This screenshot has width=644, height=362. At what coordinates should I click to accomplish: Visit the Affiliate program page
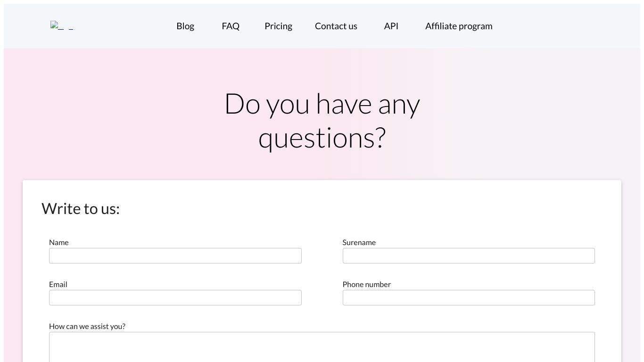[x=459, y=26]
